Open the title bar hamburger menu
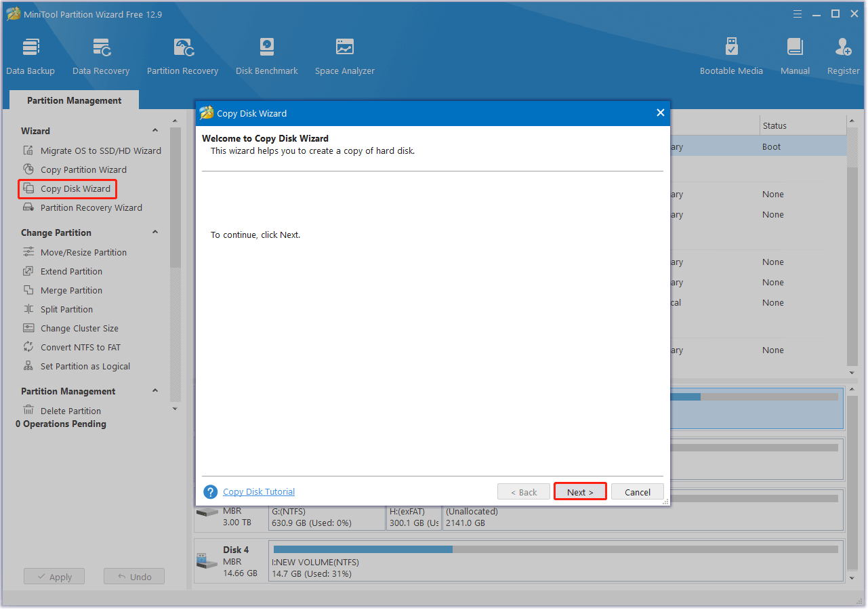Screen dimensions: 868x610 pyautogui.click(x=798, y=14)
